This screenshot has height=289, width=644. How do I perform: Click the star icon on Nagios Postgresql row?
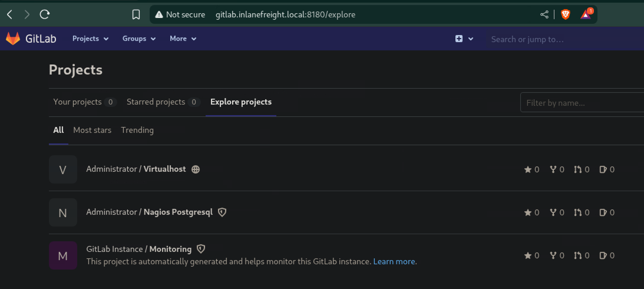coord(528,212)
